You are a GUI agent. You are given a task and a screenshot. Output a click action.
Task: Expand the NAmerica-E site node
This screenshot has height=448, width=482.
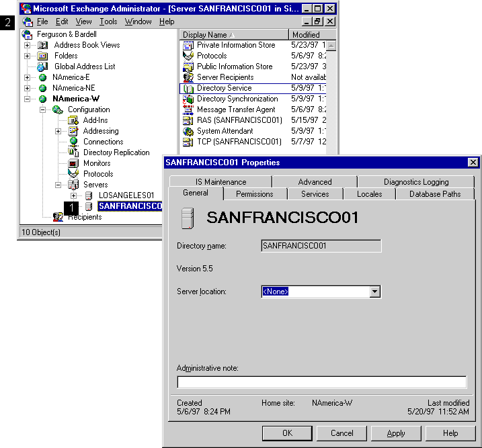coord(28,77)
